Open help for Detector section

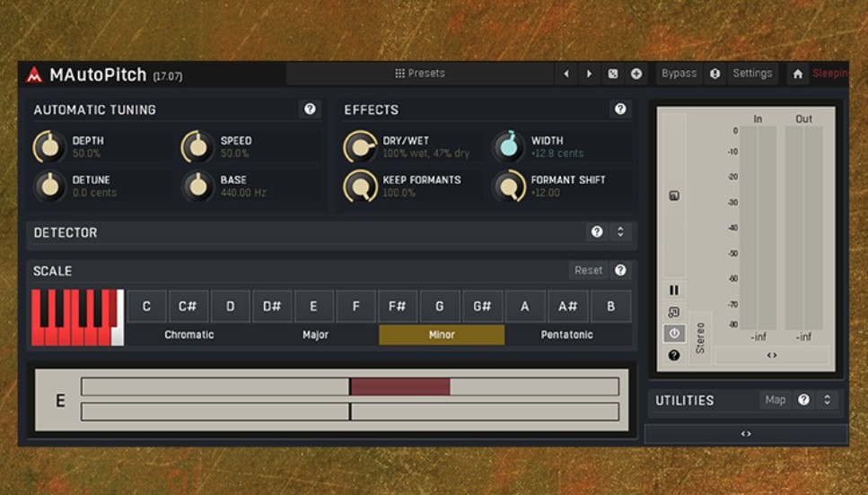597,231
